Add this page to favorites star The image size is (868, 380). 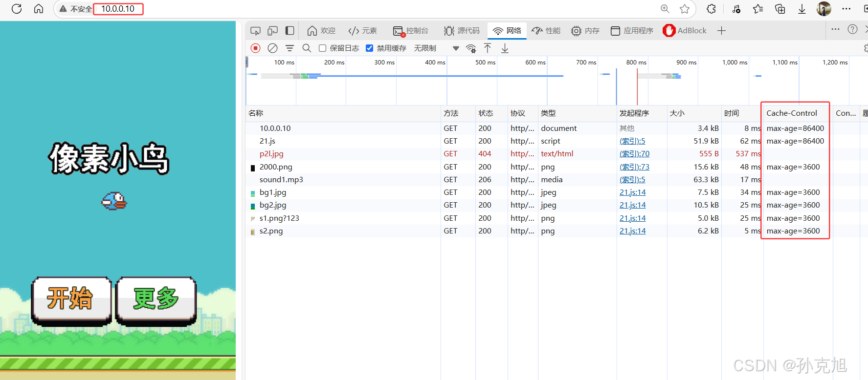pyautogui.click(x=685, y=9)
